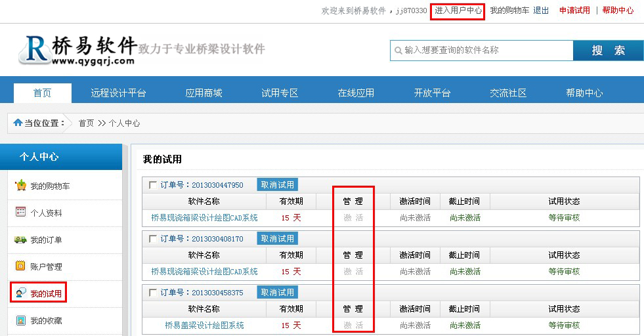The image size is (644, 336).
Task: Click the shopping cart icon in sidebar
Action: (x=20, y=186)
